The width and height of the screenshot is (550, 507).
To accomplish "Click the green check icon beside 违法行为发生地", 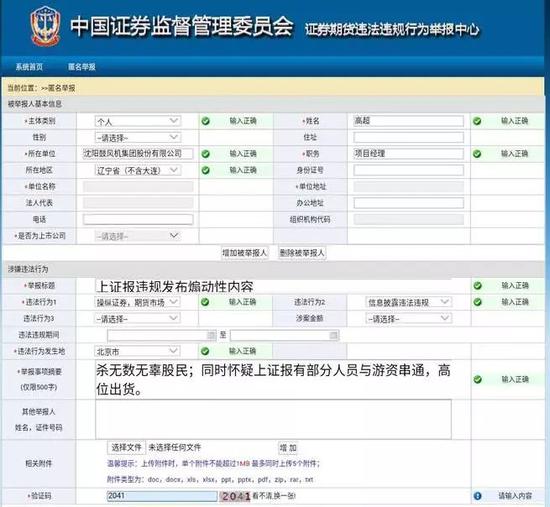I will point(205,351).
